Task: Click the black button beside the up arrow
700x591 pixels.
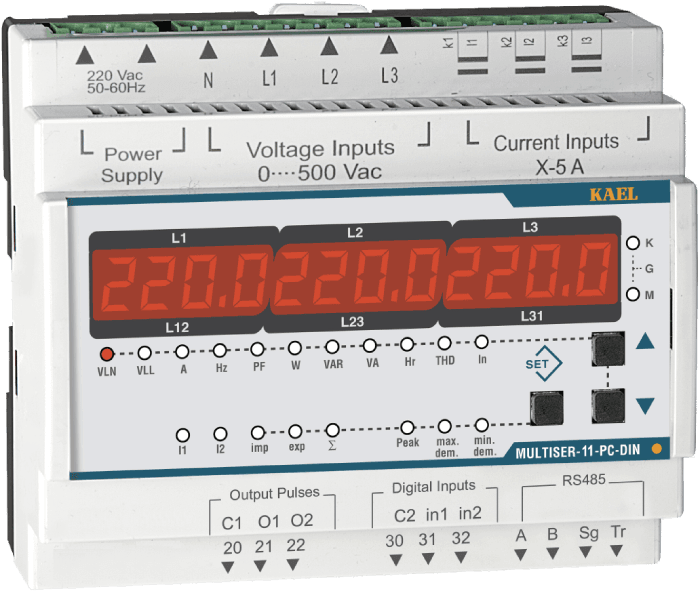Action: (608, 349)
